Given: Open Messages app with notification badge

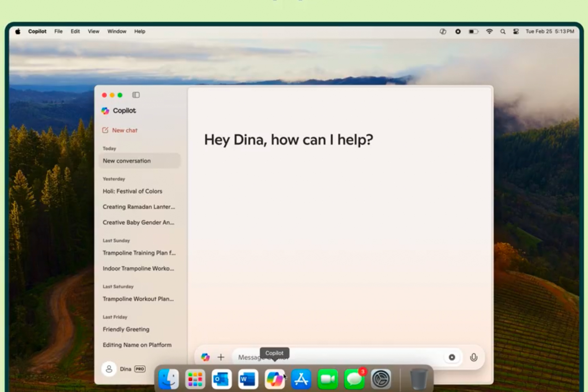Looking at the screenshot, I should click(x=354, y=379).
